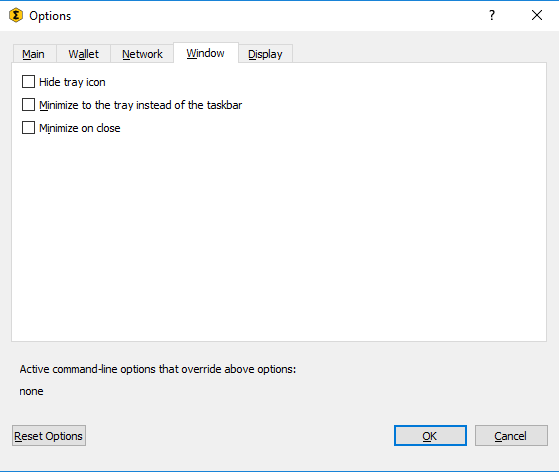Click the 'Minimize on close' label text
The width and height of the screenshot is (559, 472).
coord(80,128)
